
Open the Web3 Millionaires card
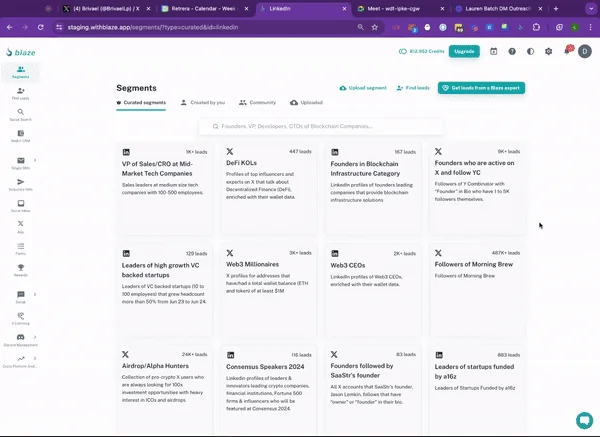pos(269,290)
